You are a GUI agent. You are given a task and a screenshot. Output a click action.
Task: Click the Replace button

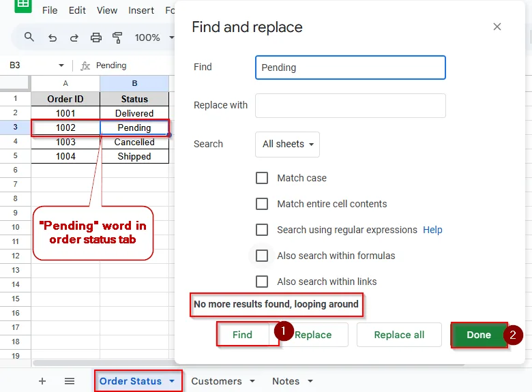(x=313, y=335)
